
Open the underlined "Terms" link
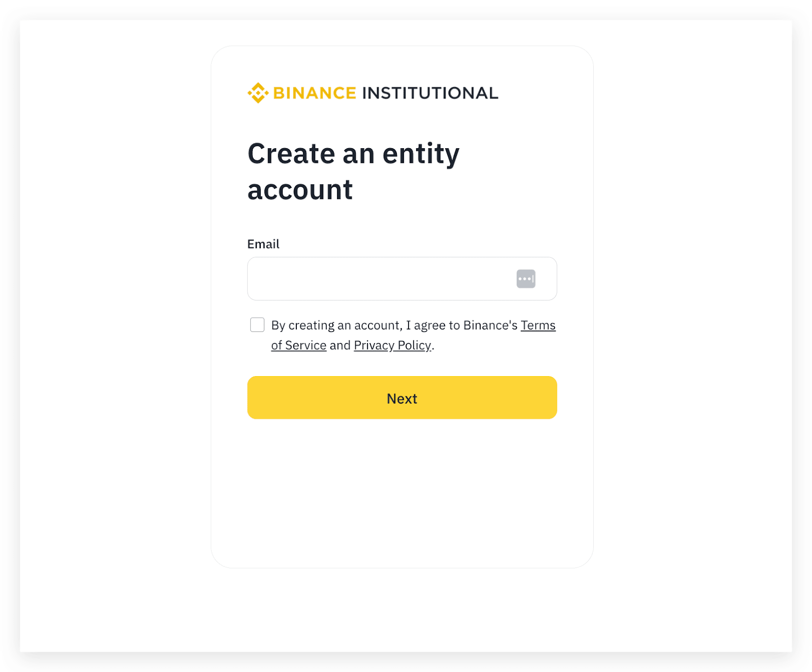[x=538, y=325]
